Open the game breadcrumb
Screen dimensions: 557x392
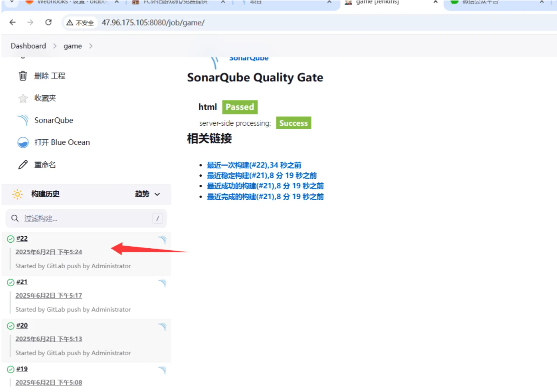[x=73, y=46]
